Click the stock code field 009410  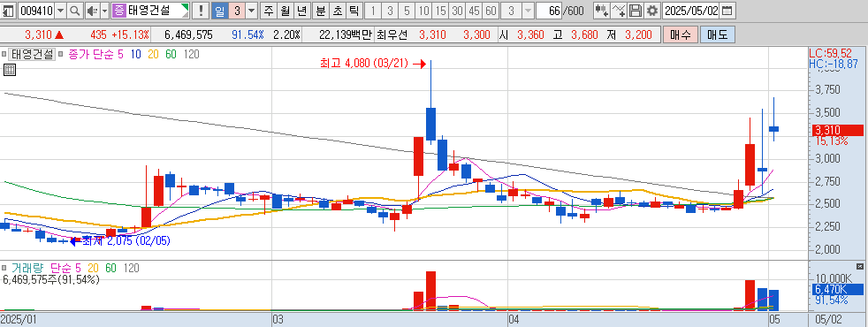pyautogui.click(x=36, y=10)
